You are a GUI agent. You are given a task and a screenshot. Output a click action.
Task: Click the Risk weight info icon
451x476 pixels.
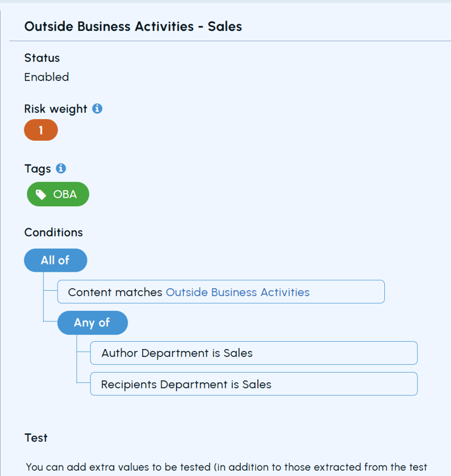[x=97, y=108]
